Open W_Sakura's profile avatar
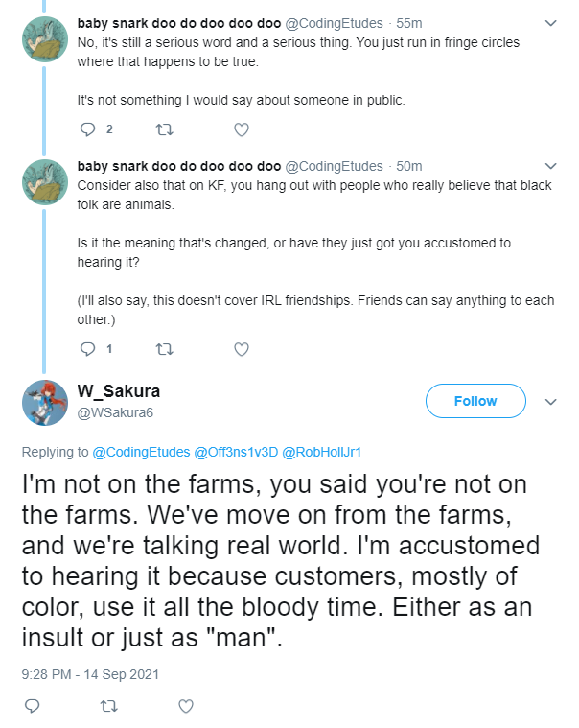This screenshot has height=728, width=579. pyautogui.click(x=45, y=403)
